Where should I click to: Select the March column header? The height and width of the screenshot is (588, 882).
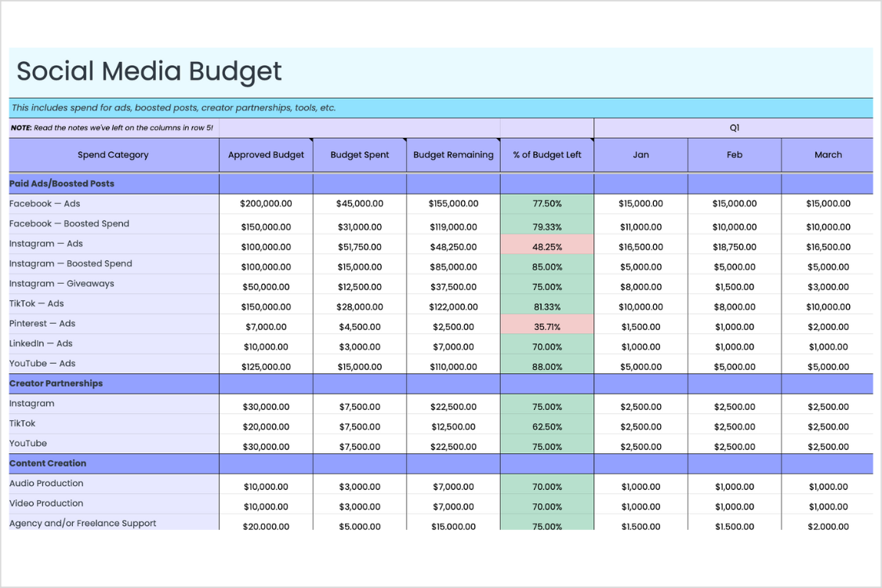[827, 154]
